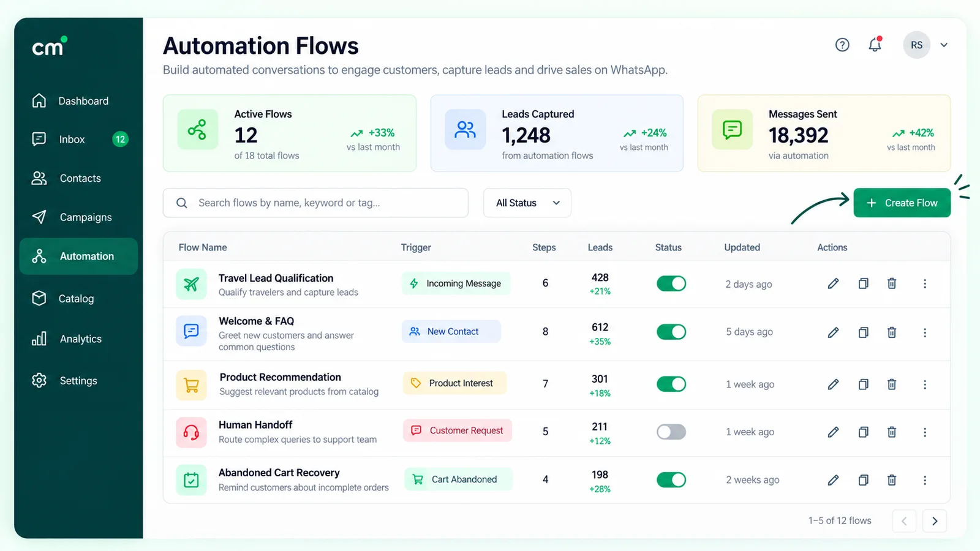Open notifications bell
The image size is (980, 551).
click(x=875, y=44)
